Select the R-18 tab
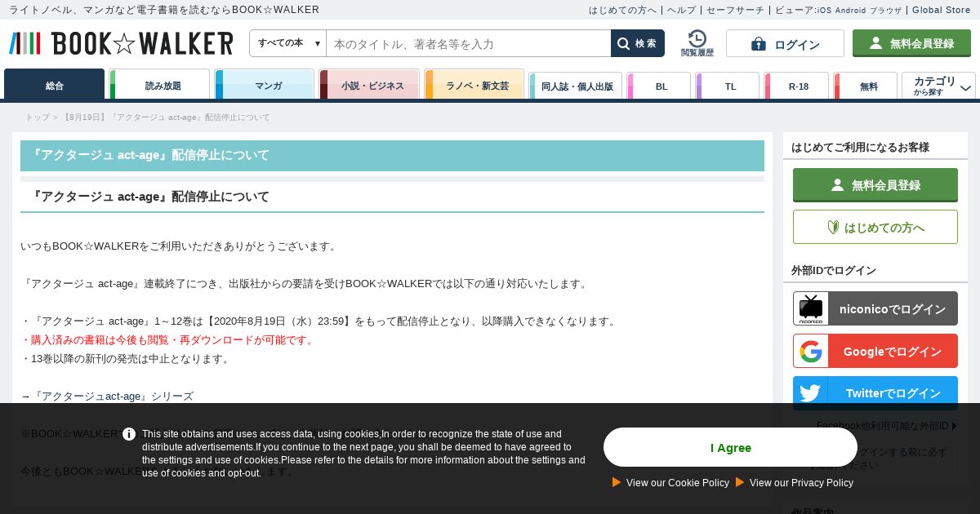 pos(796,86)
